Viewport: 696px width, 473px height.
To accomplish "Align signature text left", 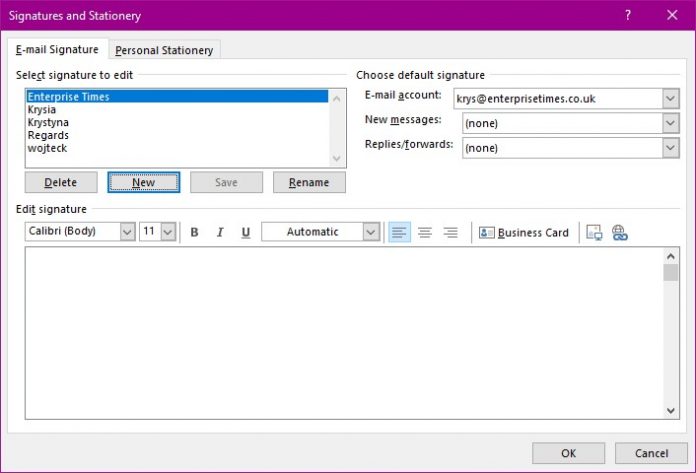I will pos(399,232).
